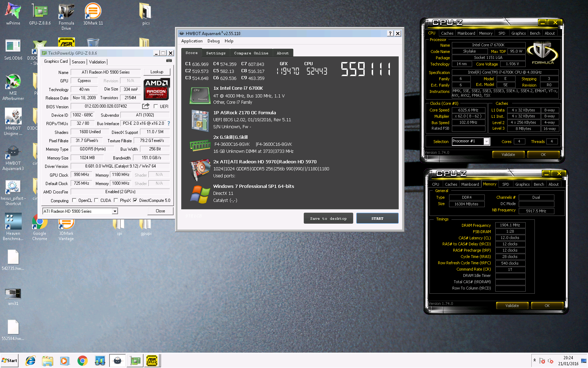
Task: Open the Bench tab in the top CPU-Z window
Action: pos(535,33)
